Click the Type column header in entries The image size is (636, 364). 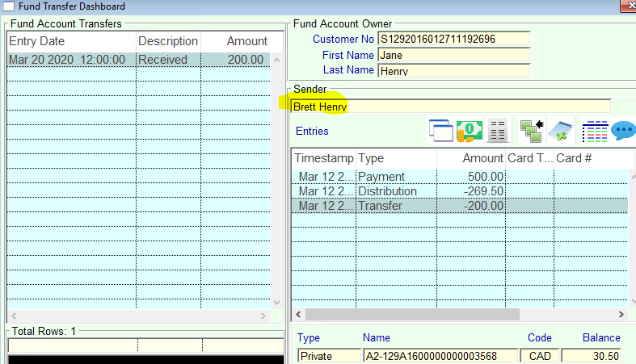coord(396,158)
